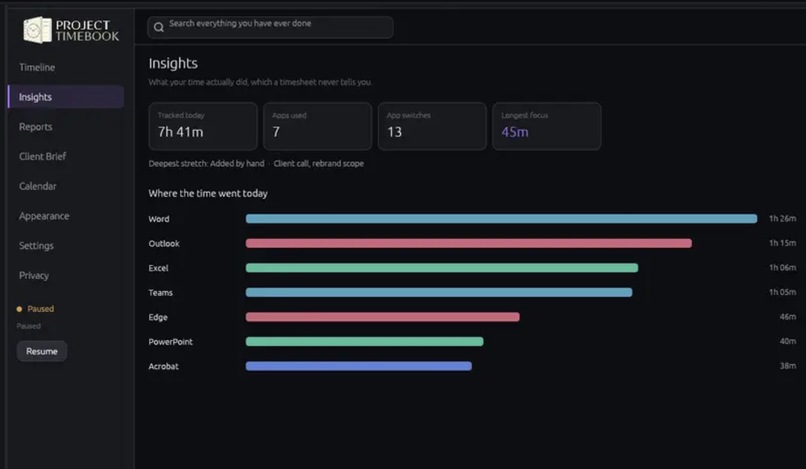Open the Appearance settings page

pyautogui.click(x=44, y=216)
